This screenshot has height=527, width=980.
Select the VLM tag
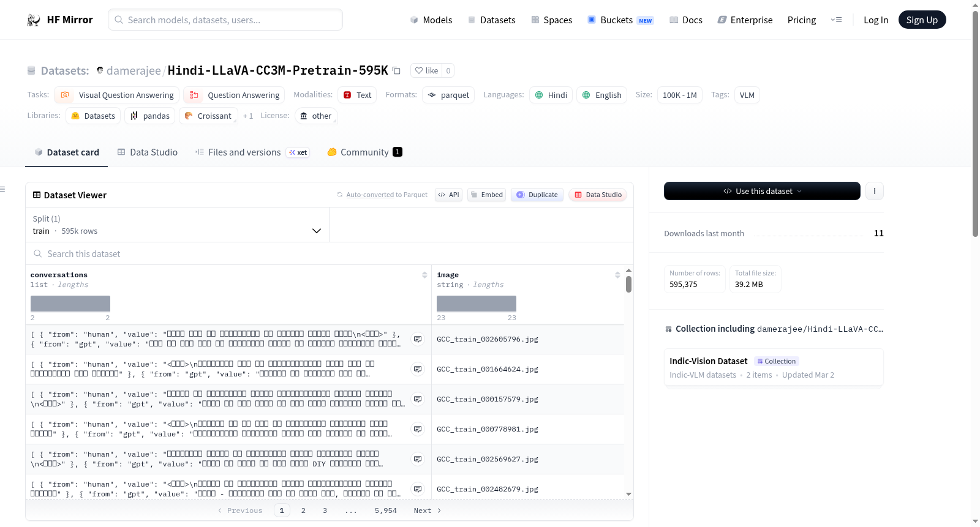pos(747,95)
